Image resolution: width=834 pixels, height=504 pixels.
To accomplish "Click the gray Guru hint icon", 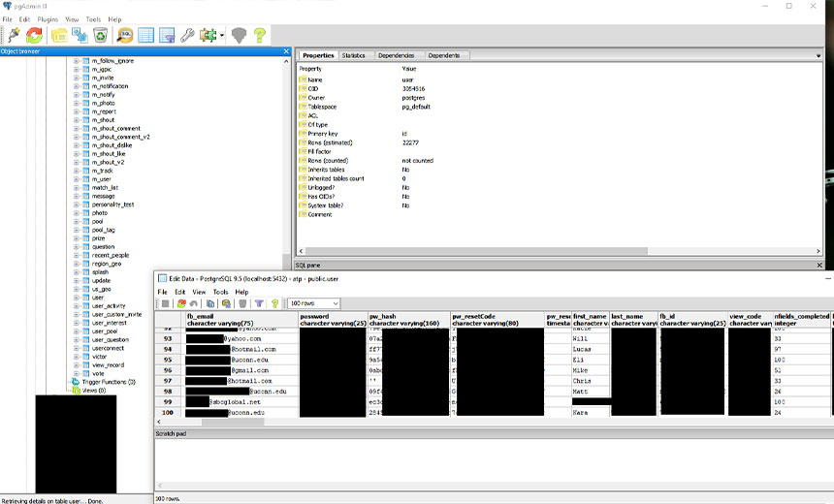I will click(x=239, y=36).
